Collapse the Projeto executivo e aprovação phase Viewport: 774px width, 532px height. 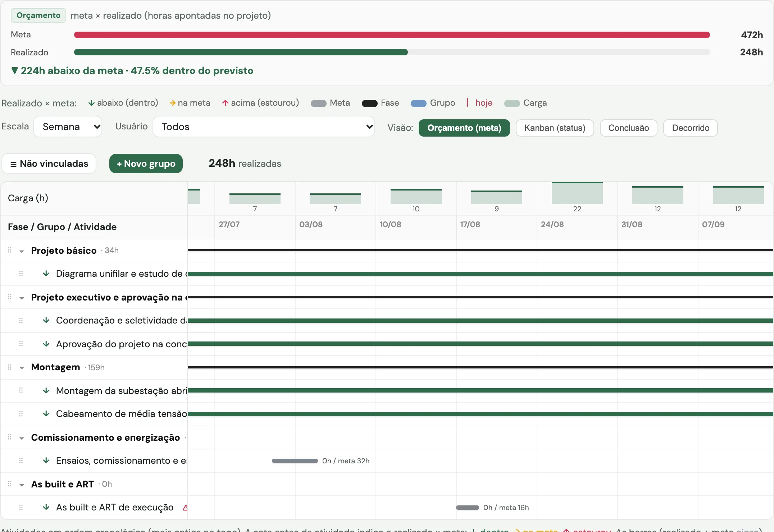click(x=22, y=298)
